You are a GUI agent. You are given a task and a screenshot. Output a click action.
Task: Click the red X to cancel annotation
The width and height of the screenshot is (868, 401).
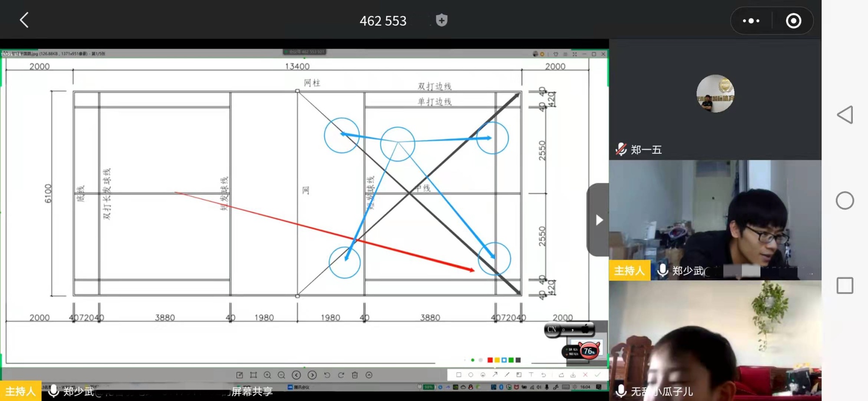pos(585,374)
